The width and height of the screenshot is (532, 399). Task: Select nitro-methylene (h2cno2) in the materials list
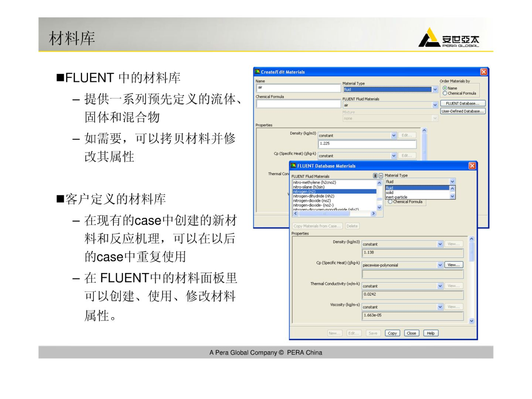coord(334,182)
